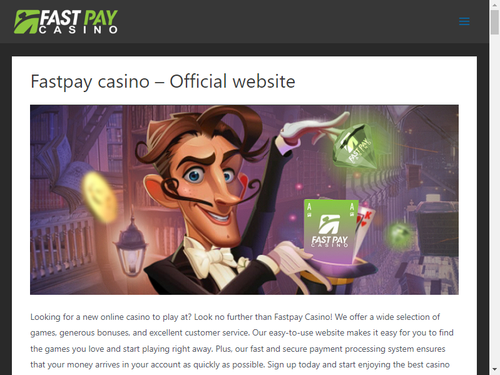Click the empty scrollbar track below thumb
The height and width of the screenshot is (375, 500).
(x=495, y=200)
